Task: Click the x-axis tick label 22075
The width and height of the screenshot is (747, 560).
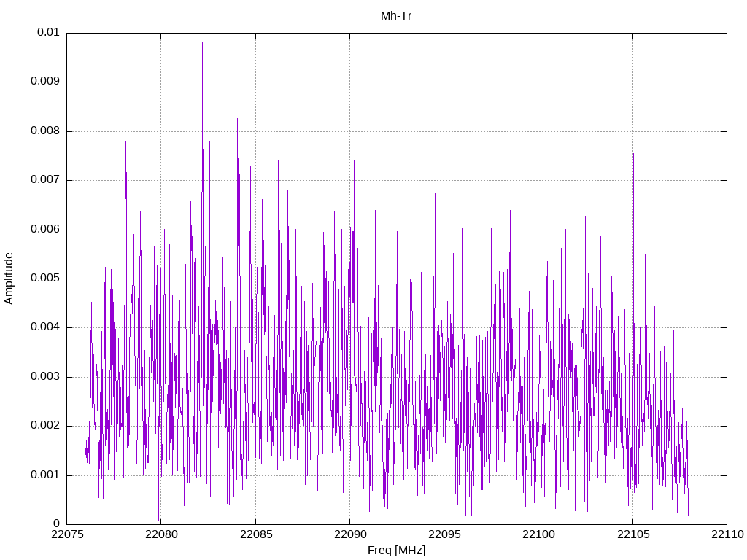Action: [x=66, y=534]
